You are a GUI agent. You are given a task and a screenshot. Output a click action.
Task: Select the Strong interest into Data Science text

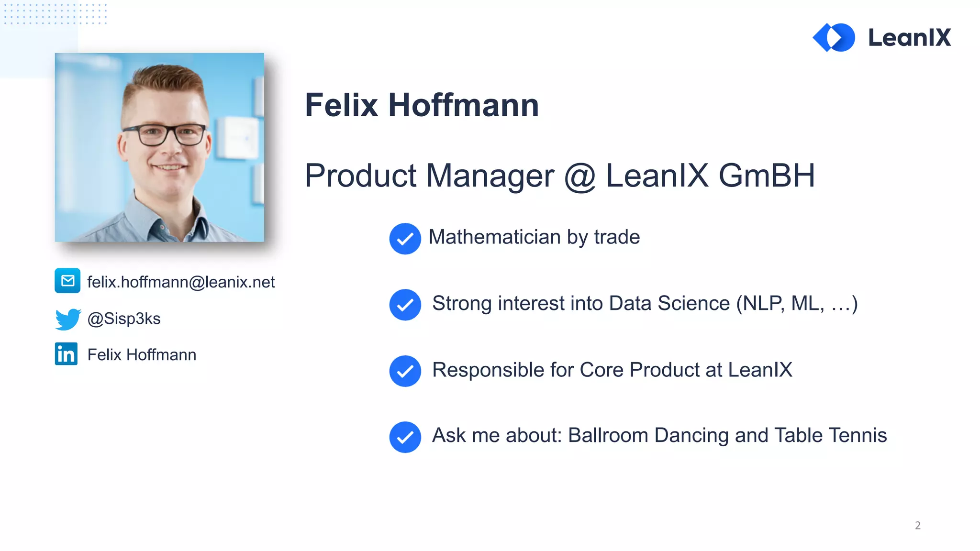(x=645, y=303)
